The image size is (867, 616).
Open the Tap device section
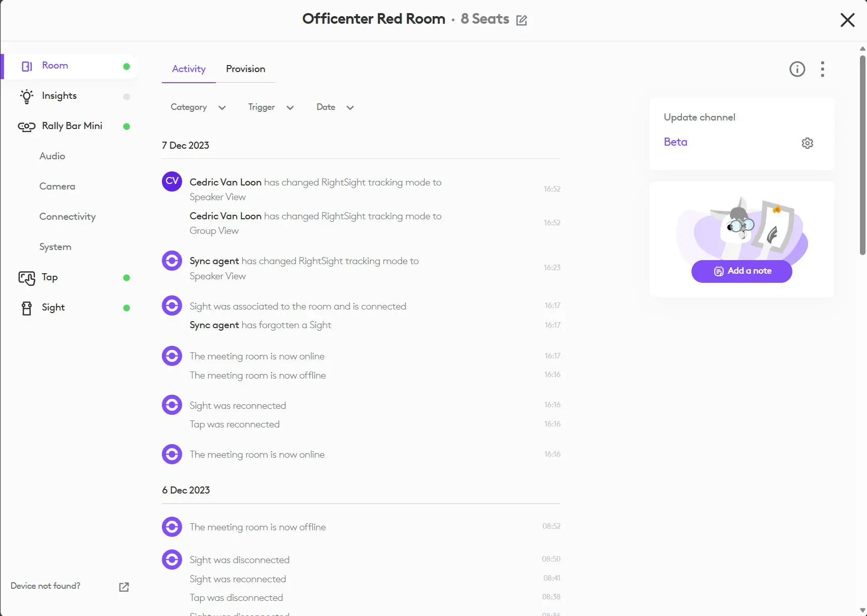tap(49, 277)
